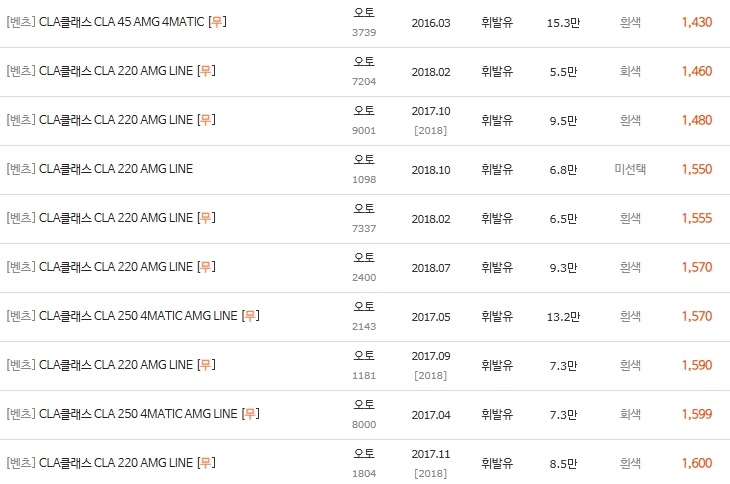Image resolution: width=730 pixels, height=484 pixels.
Task: Click the 2017.11 [2018] model year cell
Action: pyautogui.click(x=431, y=463)
